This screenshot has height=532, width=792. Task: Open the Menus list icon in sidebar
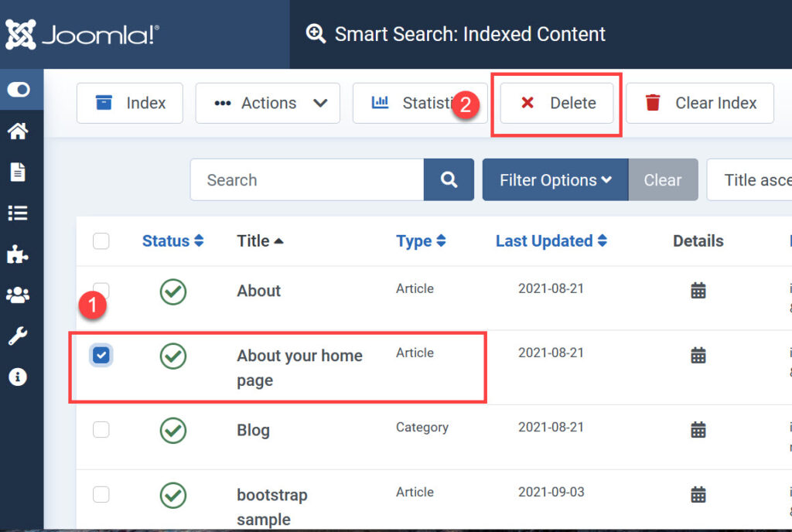18,213
